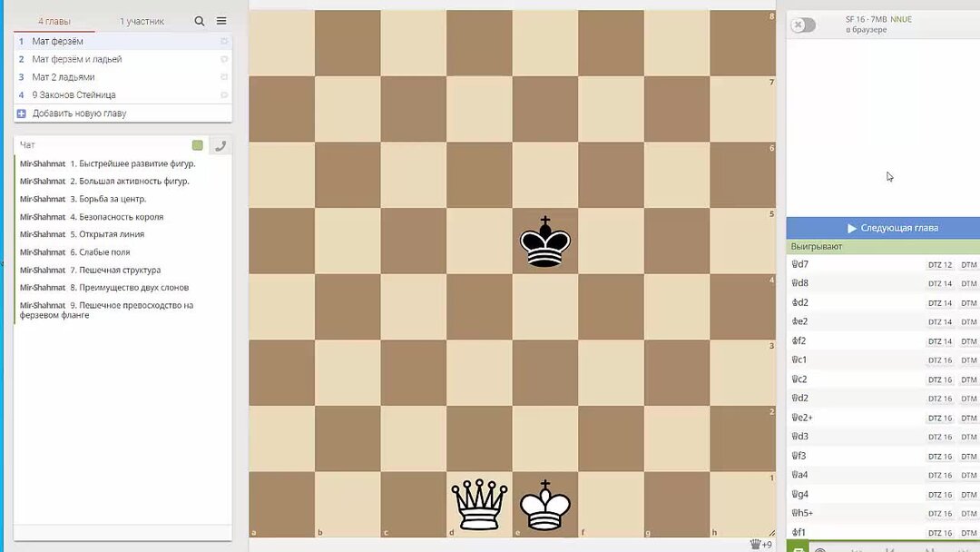This screenshot has height=552, width=980.
Task: Play tablebase move Qd7
Action: pos(883,264)
